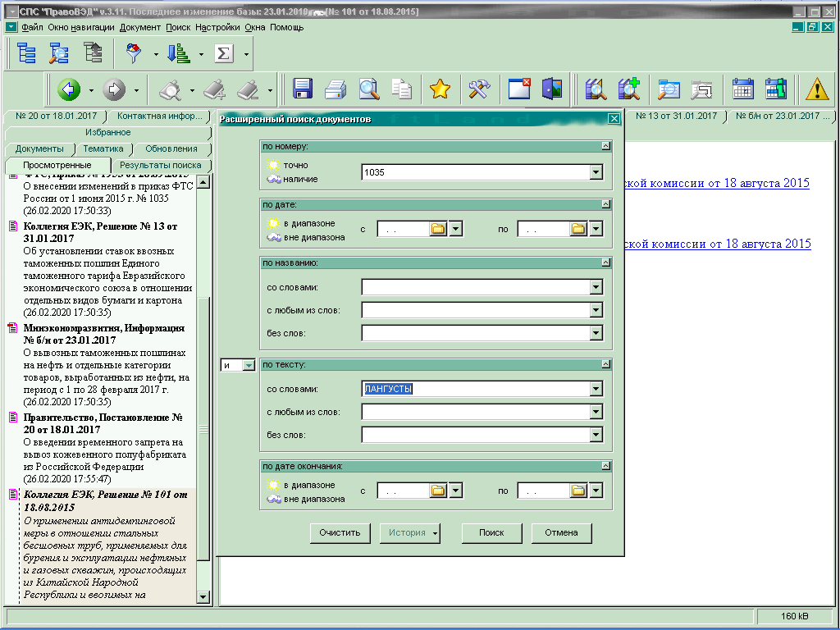This screenshot has width=840, height=630.
Task: Collapse the 'по названию' section
Action: (x=605, y=262)
